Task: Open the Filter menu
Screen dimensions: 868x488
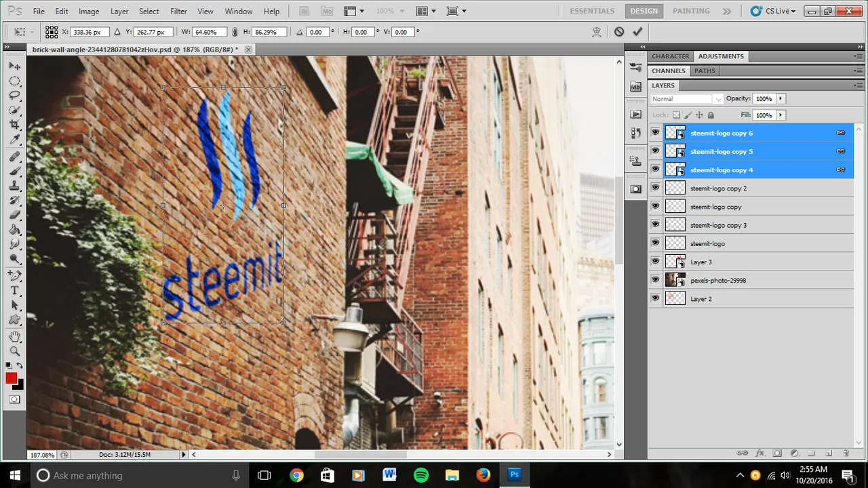Action: tap(178, 12)
